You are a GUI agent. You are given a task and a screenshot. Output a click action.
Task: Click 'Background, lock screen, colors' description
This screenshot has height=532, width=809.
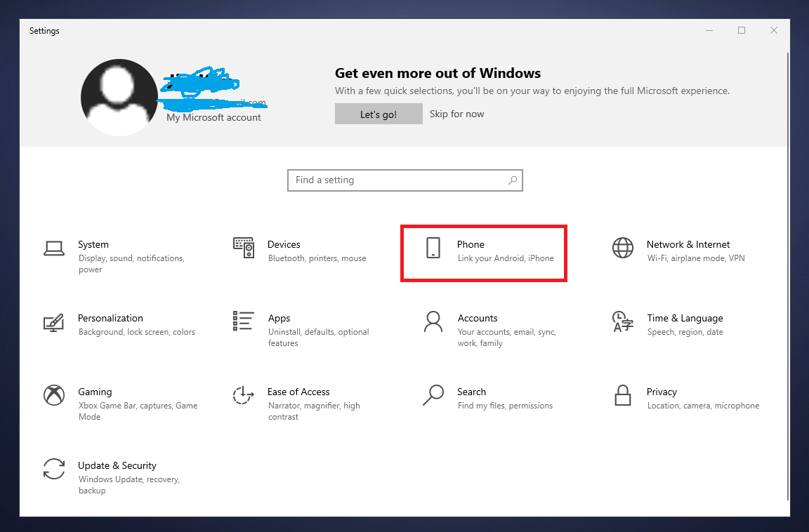(137, 332)
